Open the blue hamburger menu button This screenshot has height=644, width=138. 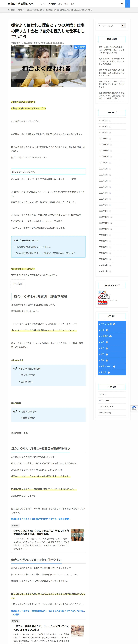[x=127, y=4]
